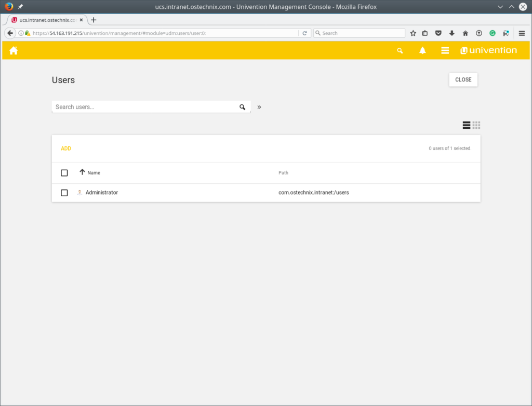Open the search magnifier in the top bar
532x406 pixels.
(400, 50)
